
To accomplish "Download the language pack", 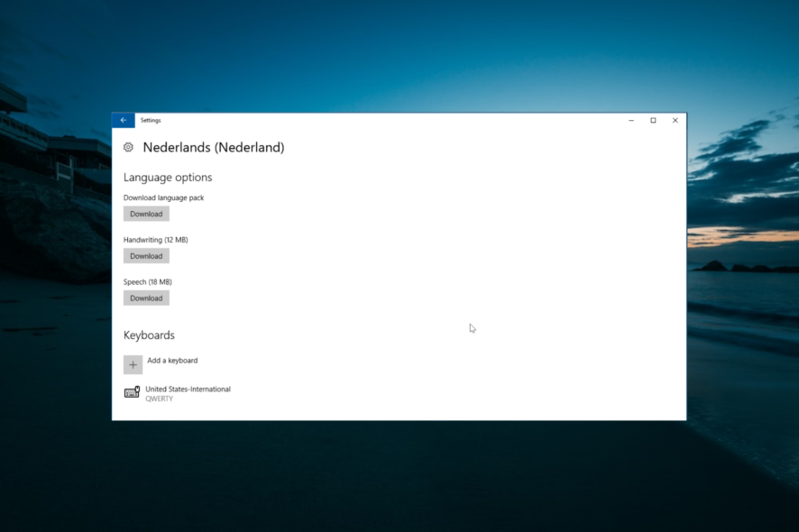I will click(x=146, y=214).
